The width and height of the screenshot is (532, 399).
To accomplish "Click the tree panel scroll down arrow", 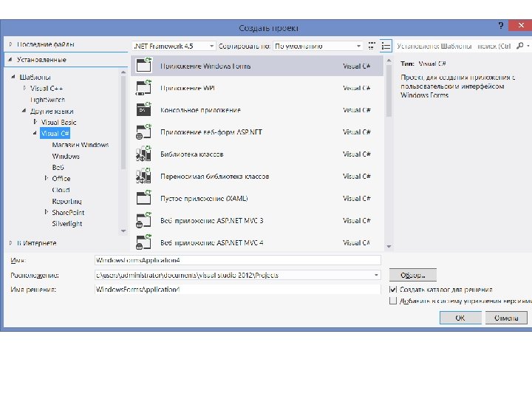I will (123, 231).
